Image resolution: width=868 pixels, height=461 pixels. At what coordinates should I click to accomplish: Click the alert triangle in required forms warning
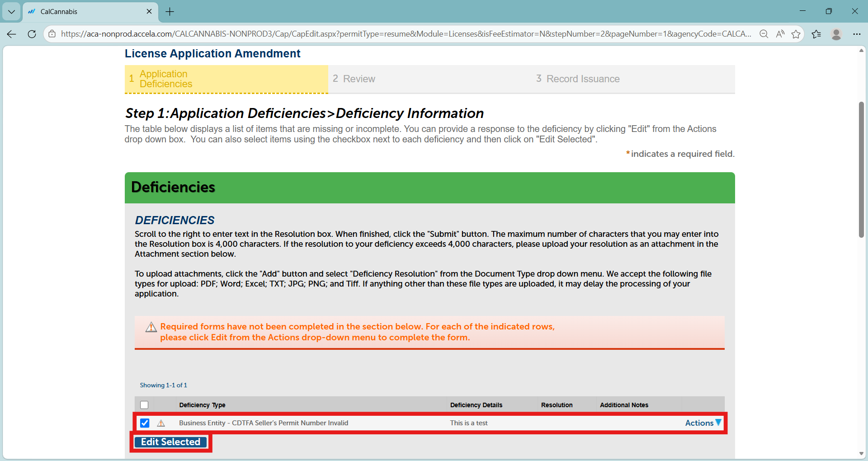[151, 327]
